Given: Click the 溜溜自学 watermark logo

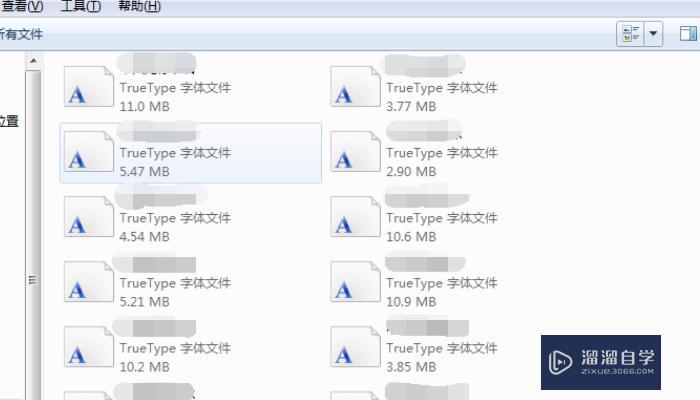Looking at the screenshot, I should tap(601, 362).
